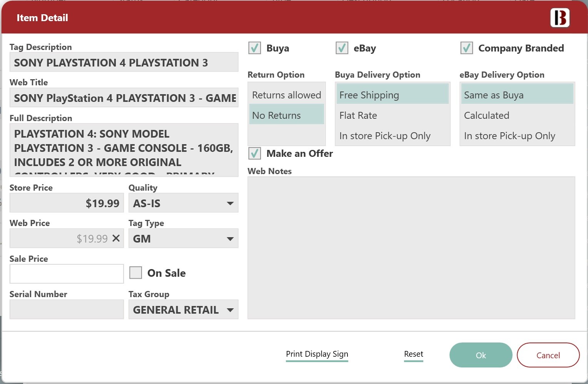Click inside the Web Notes text area
Screen dimensions: 588x384
click(411, 248)
